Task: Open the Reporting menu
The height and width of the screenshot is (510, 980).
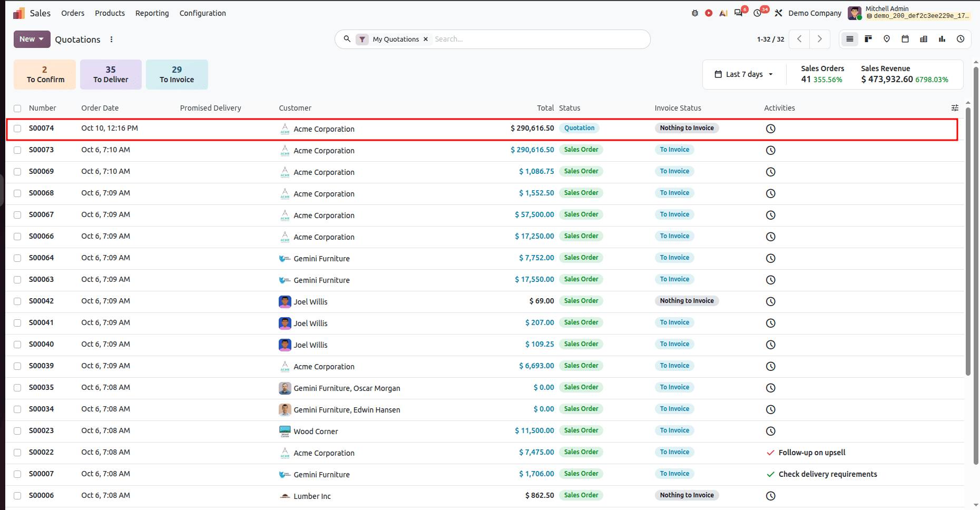Action: click(152, 13)
